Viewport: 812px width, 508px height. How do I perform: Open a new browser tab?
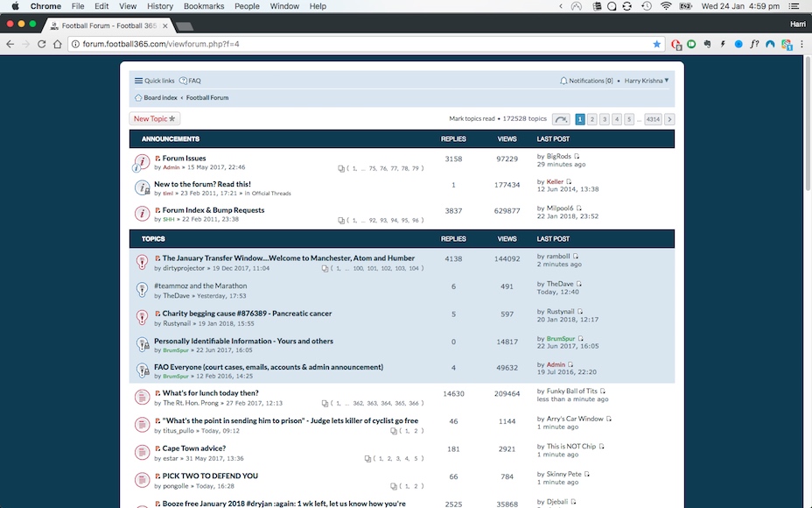pos(185,26)
